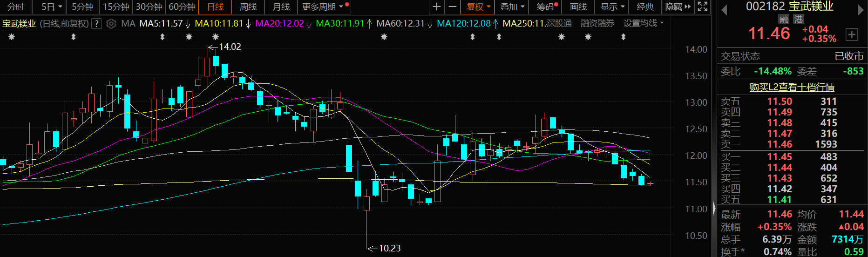Add stock to watchlist with plus icon

pos(852,34)
